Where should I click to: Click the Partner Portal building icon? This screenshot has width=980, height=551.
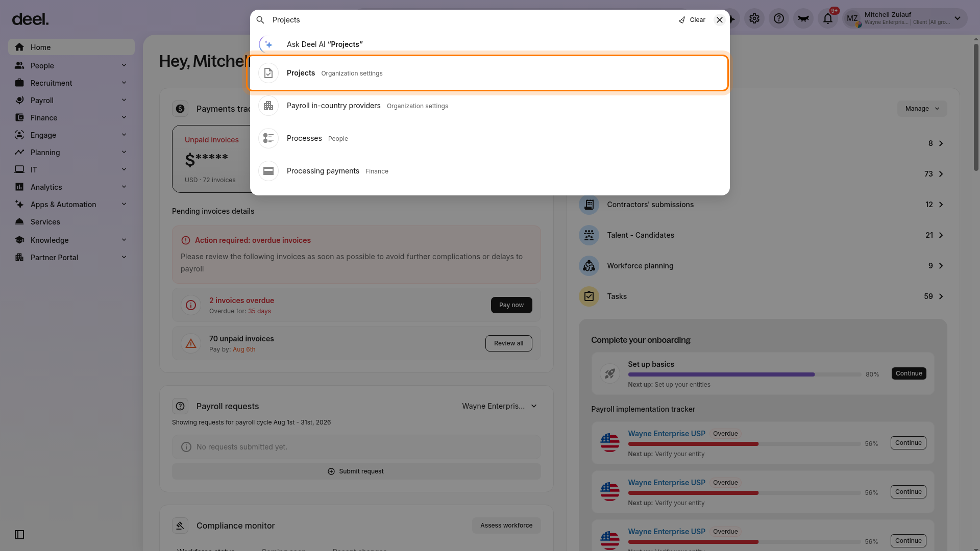pyautogui.click(x=19, y=257)
